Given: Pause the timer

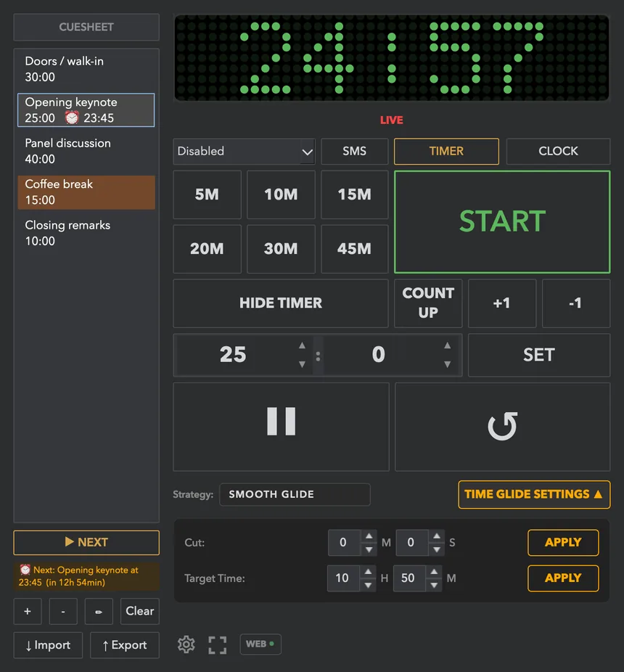Looking at the screenshot, I should tap(281, 427).
